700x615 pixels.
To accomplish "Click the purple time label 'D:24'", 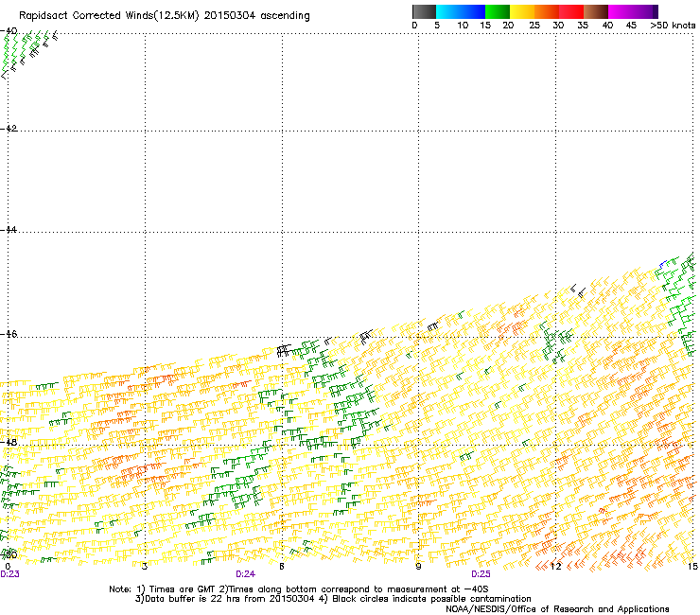I will (246, 574).
